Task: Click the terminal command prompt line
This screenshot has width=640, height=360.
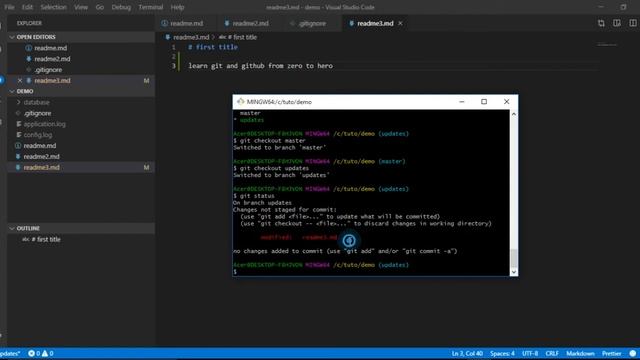Action: (x=371, y=272)
